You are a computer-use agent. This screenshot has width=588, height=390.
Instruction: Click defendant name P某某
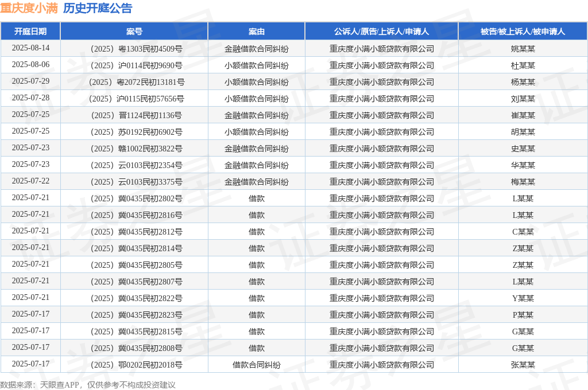coord(523,315)
